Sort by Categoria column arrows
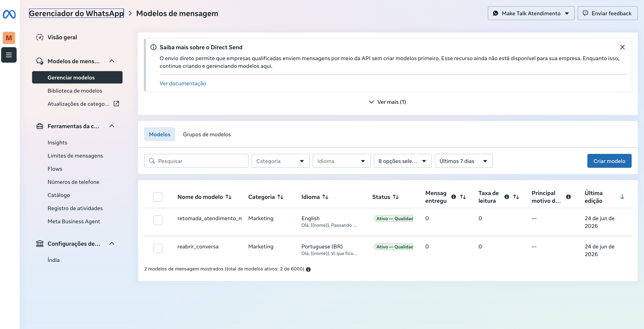Screen dimensions: 644x329 click(280, 197)
